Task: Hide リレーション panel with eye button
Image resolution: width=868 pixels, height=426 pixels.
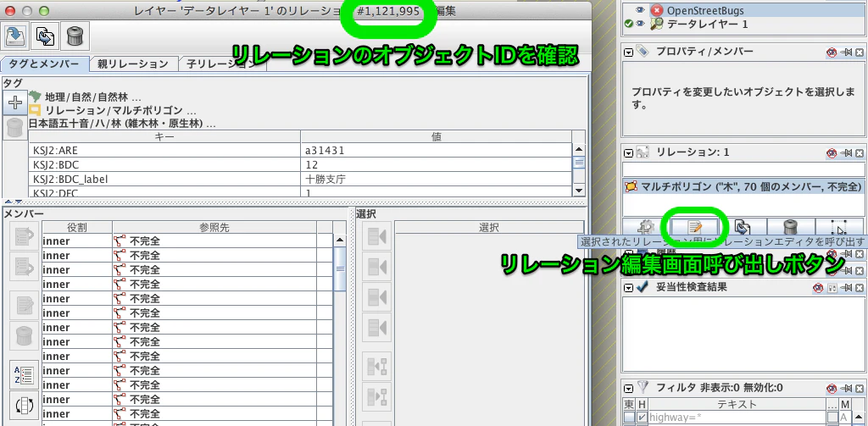Action: [x=832, y=152]
